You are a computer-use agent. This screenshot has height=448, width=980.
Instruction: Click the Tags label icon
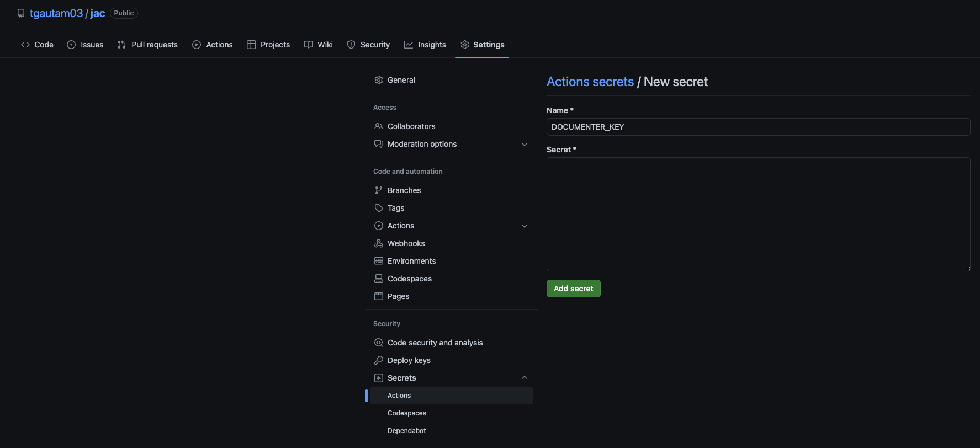pos(379,208)
